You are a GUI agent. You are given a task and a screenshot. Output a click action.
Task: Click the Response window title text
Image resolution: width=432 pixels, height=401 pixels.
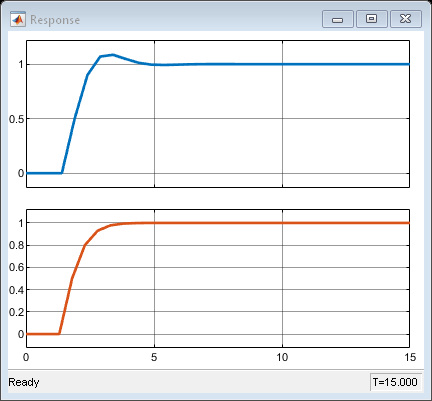(55, 20)
